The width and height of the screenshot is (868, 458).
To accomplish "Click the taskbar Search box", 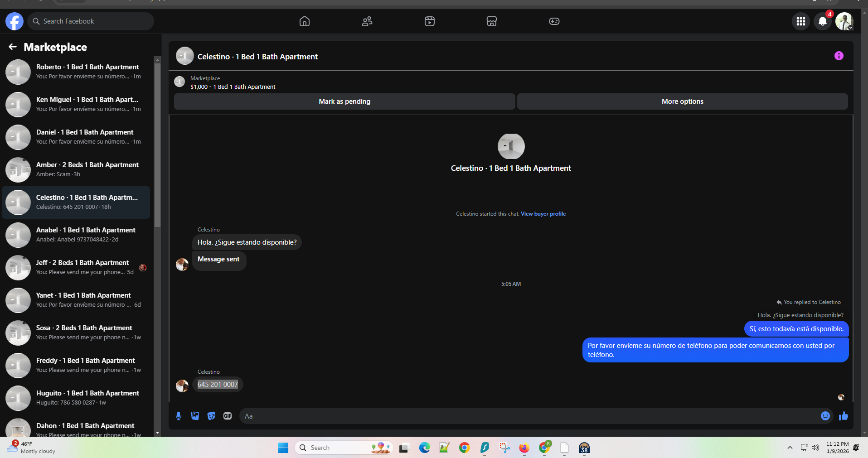I will 344,448.
